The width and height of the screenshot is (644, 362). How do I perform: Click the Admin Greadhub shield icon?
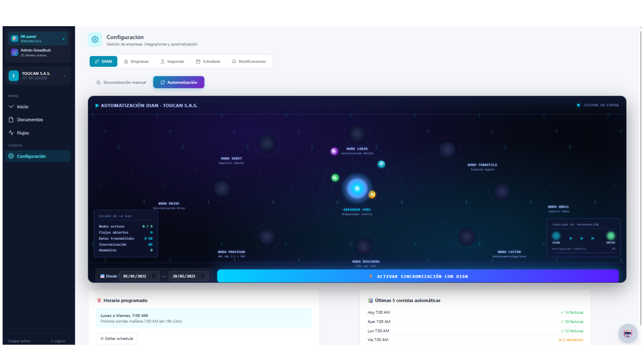coord(14,53)
